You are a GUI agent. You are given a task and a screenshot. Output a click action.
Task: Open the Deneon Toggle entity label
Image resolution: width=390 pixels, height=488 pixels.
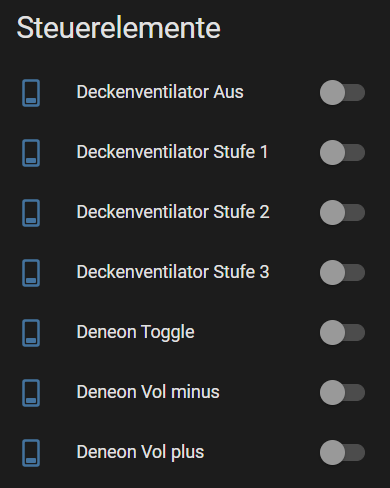(135, 332)
